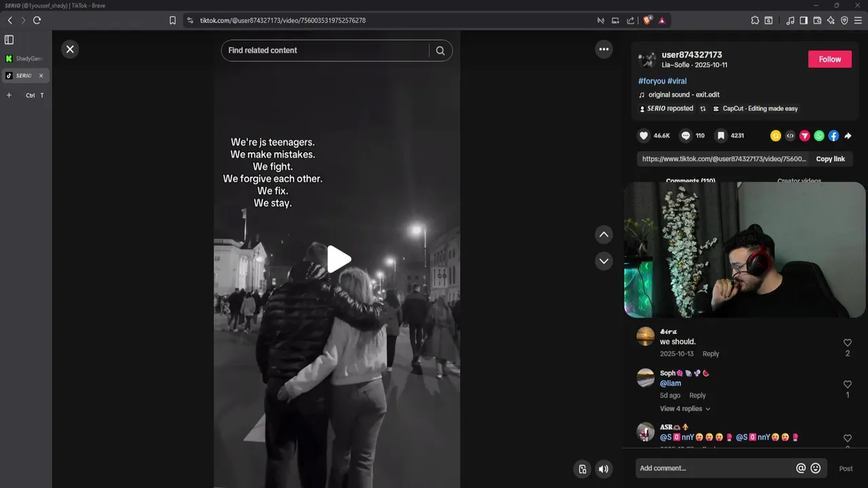The image size is (868, 488).
Task: Click the video URL text field
Action: coord(724,159)
